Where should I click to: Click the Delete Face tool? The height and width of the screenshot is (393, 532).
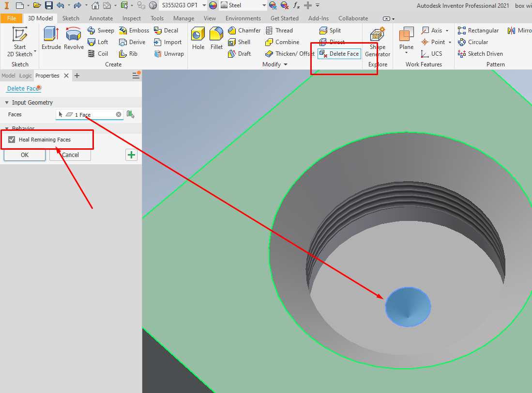click(339, 53)
